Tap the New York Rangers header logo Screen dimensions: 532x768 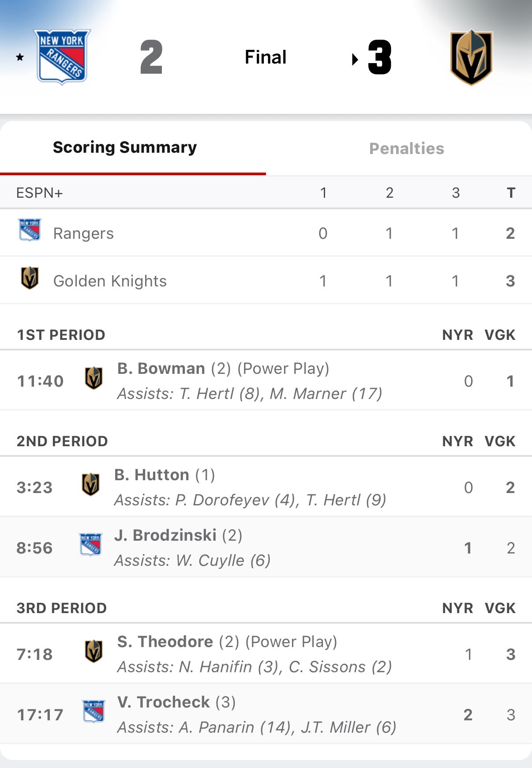tap(62, 57)
